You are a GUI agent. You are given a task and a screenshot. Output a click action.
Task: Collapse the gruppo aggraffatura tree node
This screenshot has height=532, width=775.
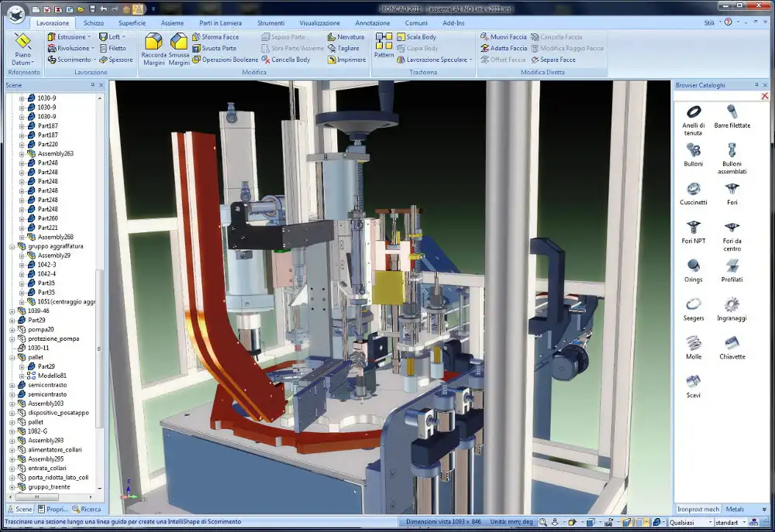(12, 246)
